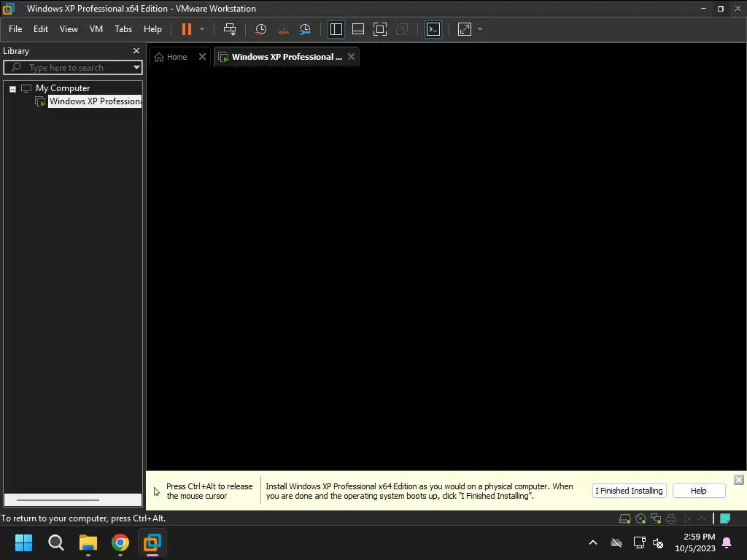The width and height of the screenshot is (747, 560).
Task: Click the OneDrive tray icon
Action: coord(616,542)
